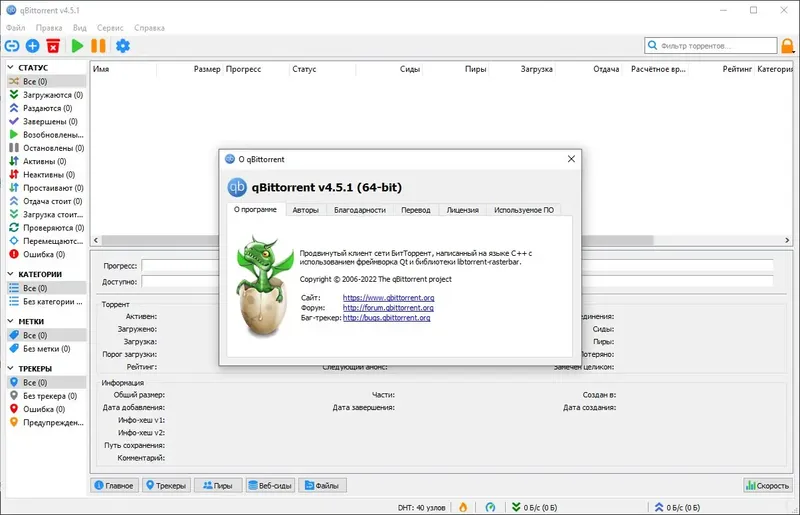Sort by Размер column header

tap(207, 69)
